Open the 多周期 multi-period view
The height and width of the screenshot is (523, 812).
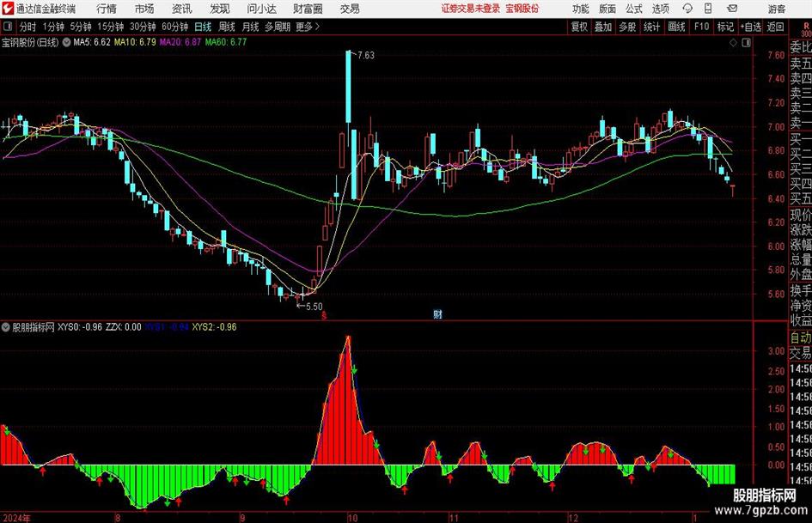(x=278, y=27)
